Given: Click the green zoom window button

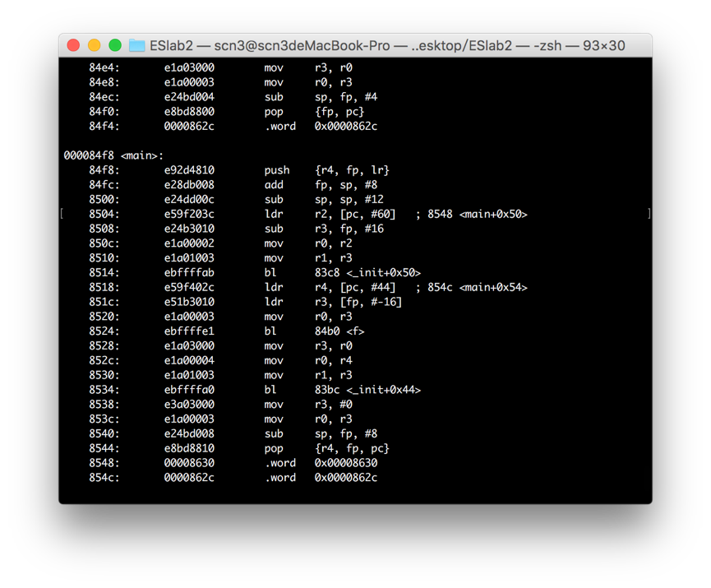Looking at the screenshot, I should click(115, 45).
